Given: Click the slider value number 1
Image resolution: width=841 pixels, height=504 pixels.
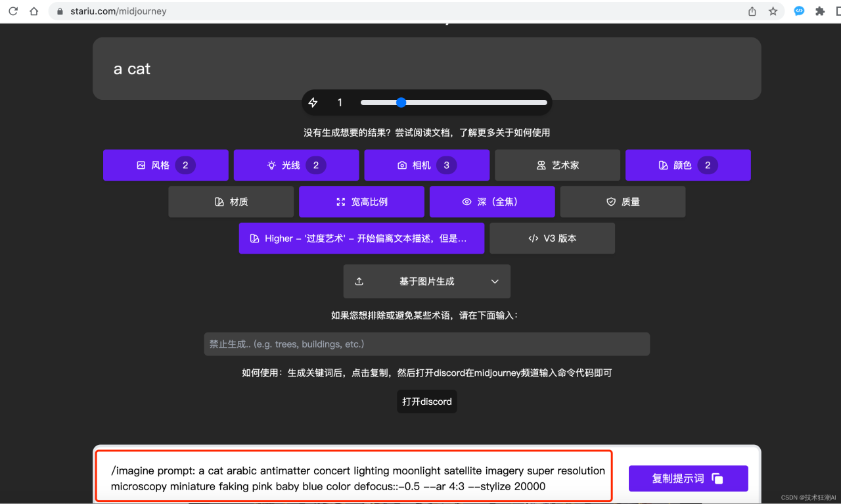Looking at the screenshot, I should pyautogui.click(x=340, y=103).
